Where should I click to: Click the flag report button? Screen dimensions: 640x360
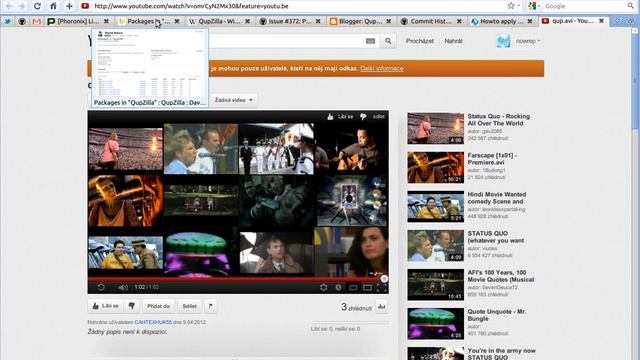(x=211, y=306)
